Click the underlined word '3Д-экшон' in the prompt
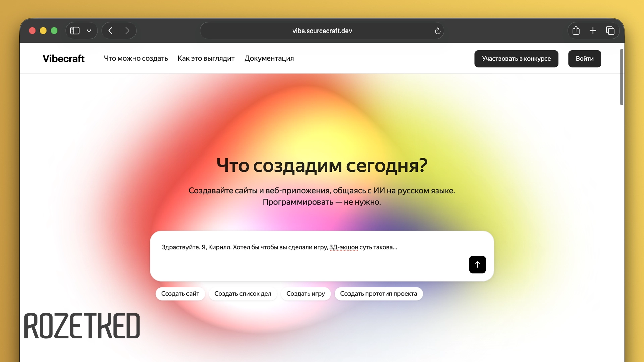 [x=343, y=247]
